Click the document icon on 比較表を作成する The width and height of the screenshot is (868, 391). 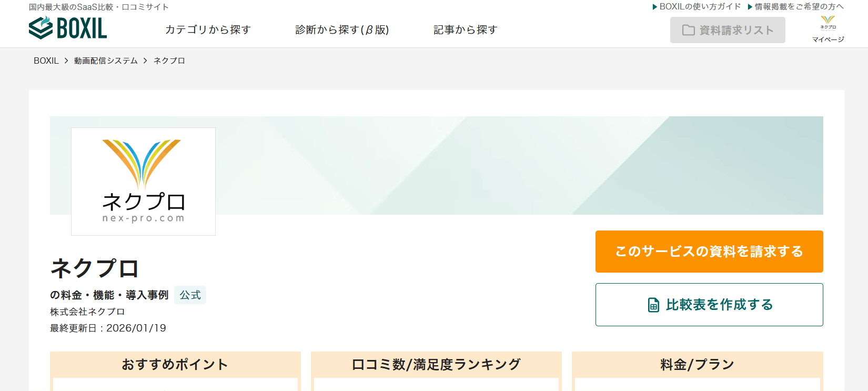tap(653, 305)
